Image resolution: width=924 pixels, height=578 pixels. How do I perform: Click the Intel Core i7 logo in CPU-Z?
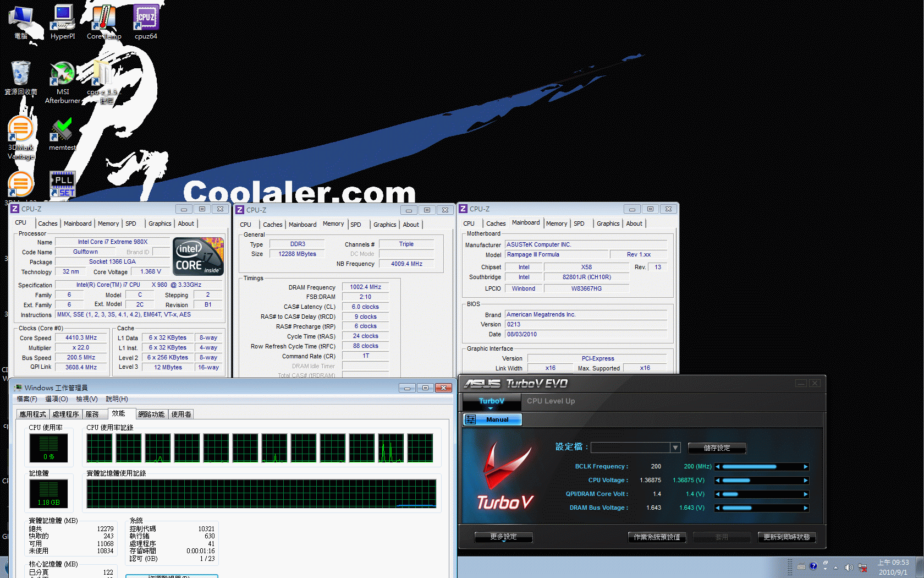tap(198, 256)
